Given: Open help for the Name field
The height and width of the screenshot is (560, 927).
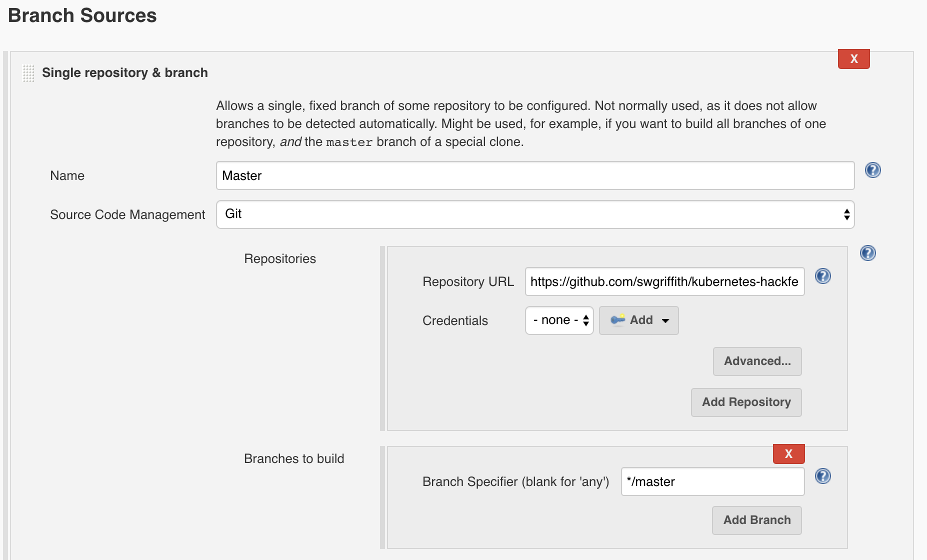Looking at the screenshot, I should click(872, 170).
